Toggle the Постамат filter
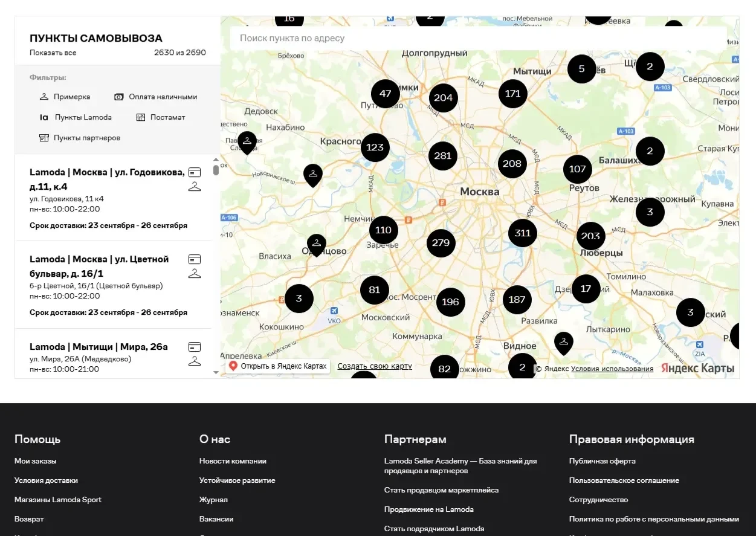 160,117
